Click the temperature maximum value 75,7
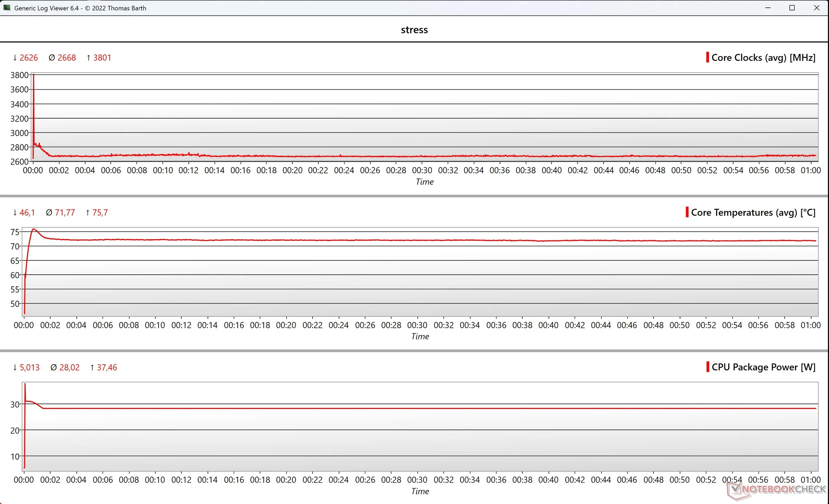 click(100, 212)
